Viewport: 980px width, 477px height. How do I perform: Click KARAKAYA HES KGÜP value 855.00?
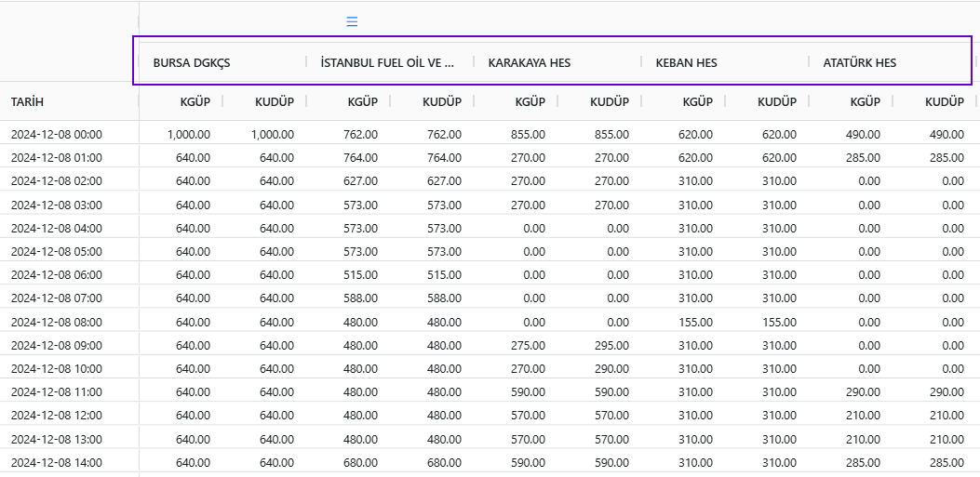pos(528,134)
